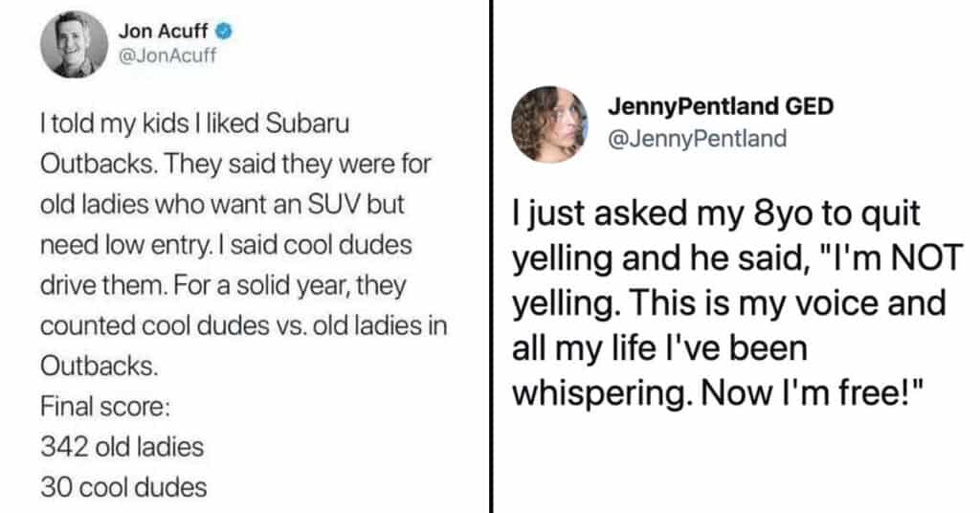Click the "need low entry" tweet line
The height and width of the screenshot is (513, 980).
(226, 244)
